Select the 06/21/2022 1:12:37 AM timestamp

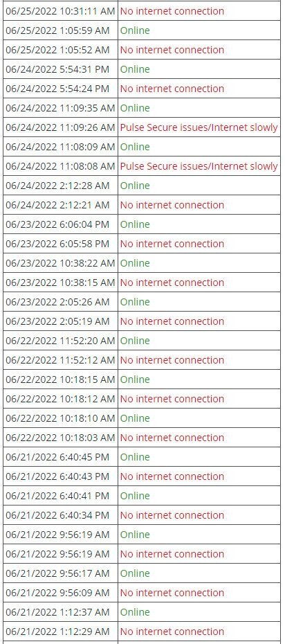point(57,612)
